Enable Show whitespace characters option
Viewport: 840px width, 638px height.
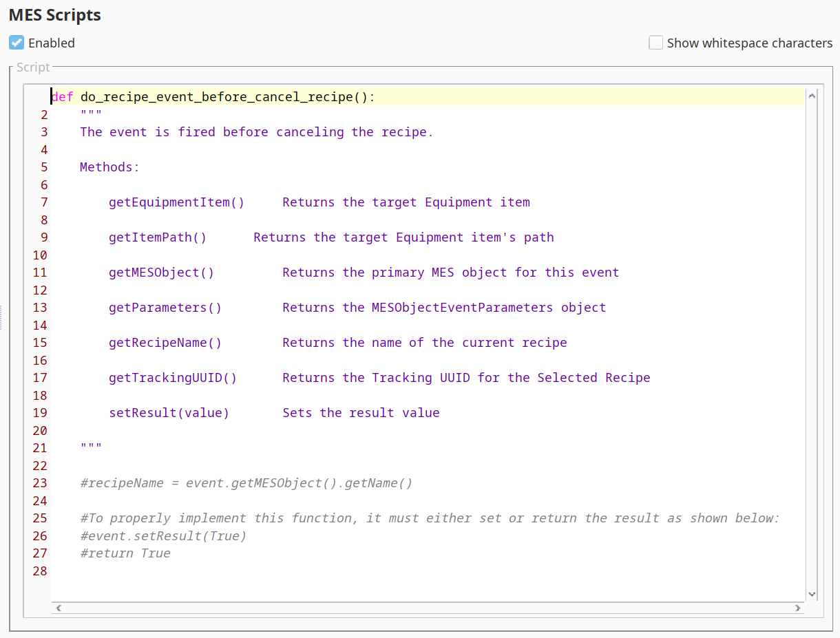pos(655,43)
